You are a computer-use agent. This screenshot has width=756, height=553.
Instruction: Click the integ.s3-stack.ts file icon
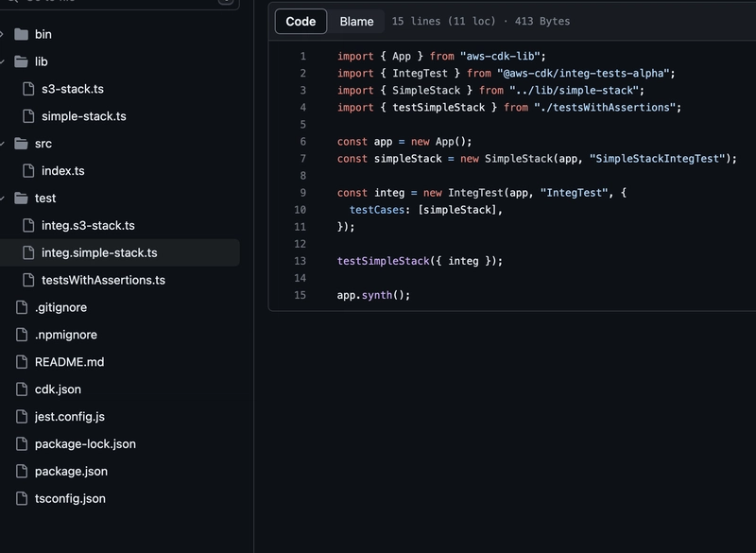coord(28,225)
